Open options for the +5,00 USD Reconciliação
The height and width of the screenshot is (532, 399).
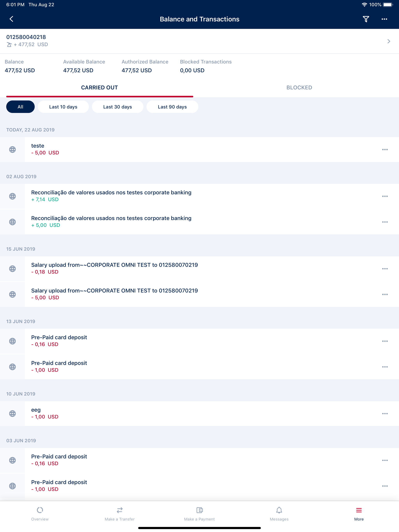click(385, 222)
